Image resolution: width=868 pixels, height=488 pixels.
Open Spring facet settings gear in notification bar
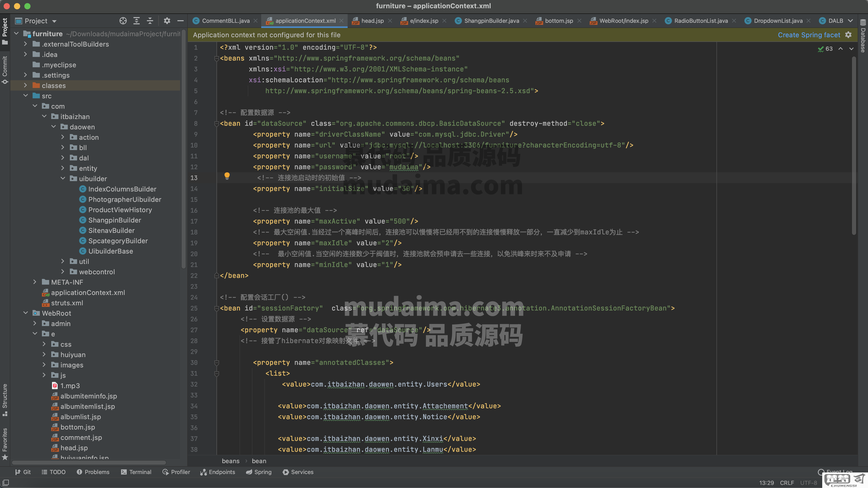pyautogui.click(x=848, y=35)
